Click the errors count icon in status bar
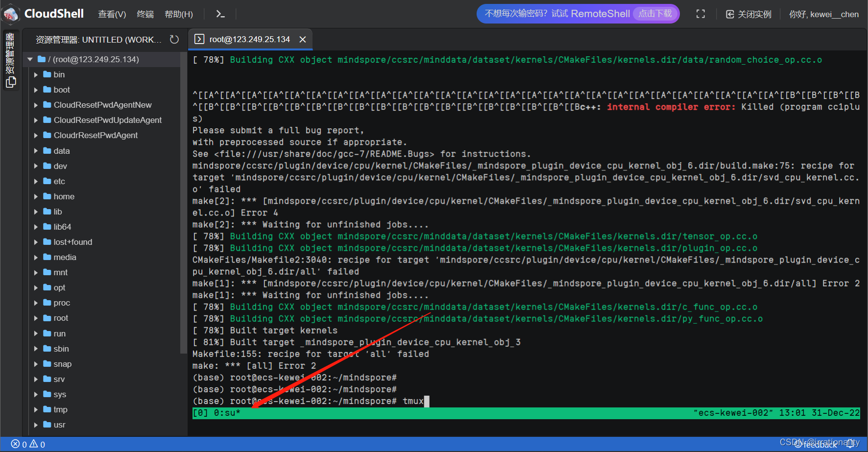868x452 pixels. pos(15,444)
